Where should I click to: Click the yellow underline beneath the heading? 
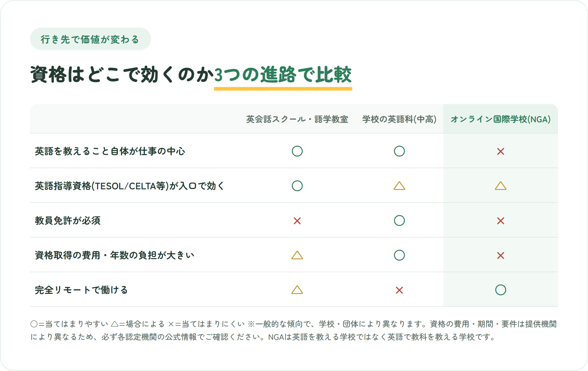coord(283,88)
